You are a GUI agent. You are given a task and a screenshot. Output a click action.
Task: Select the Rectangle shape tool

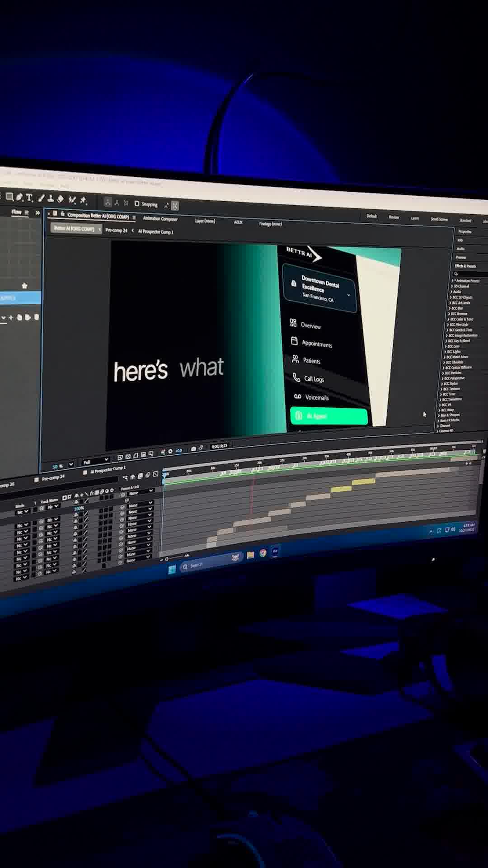point(9,197)
